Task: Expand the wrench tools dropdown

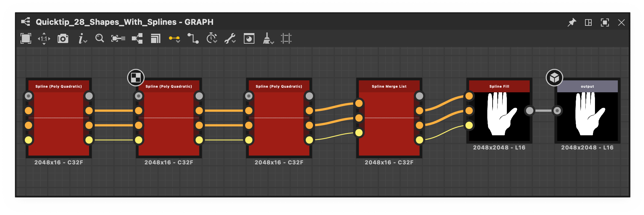Action: 230,39
